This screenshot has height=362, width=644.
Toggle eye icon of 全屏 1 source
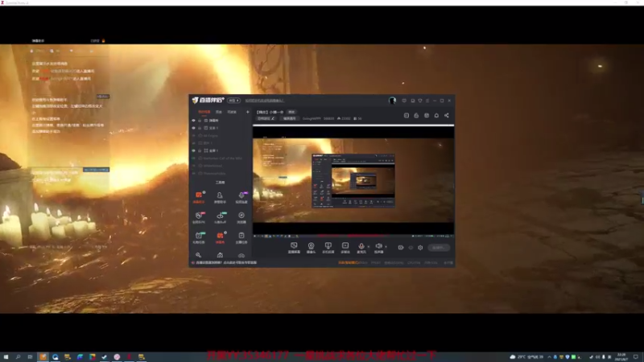(x=193, y=150)
